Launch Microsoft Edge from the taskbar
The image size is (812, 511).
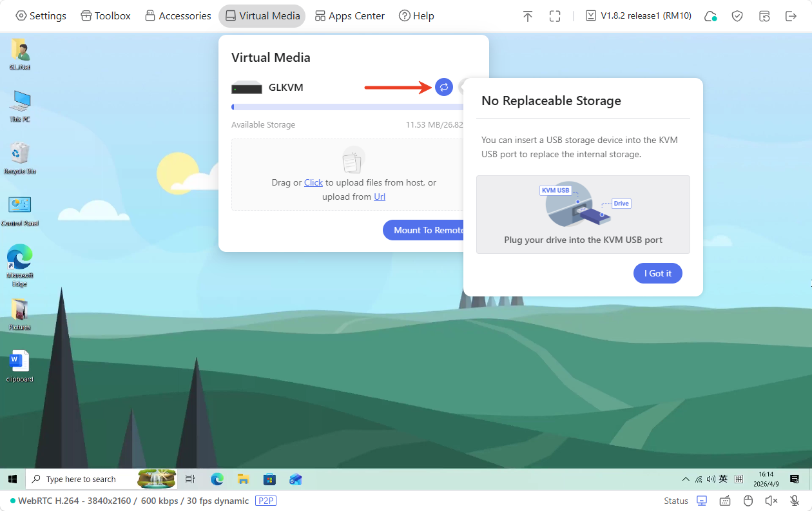click(x=217, y=479)
